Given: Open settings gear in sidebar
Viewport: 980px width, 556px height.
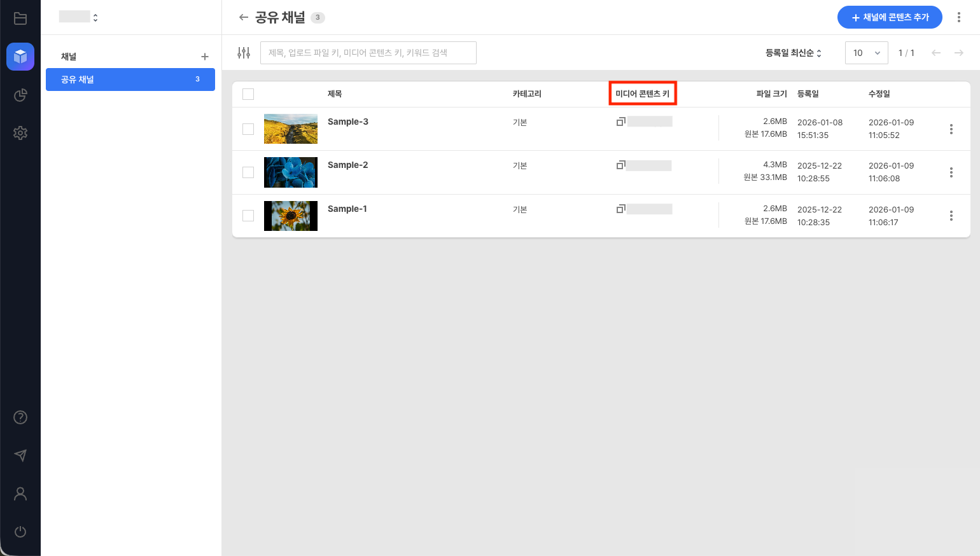Looking at the screenshot, I should (20, 133).
